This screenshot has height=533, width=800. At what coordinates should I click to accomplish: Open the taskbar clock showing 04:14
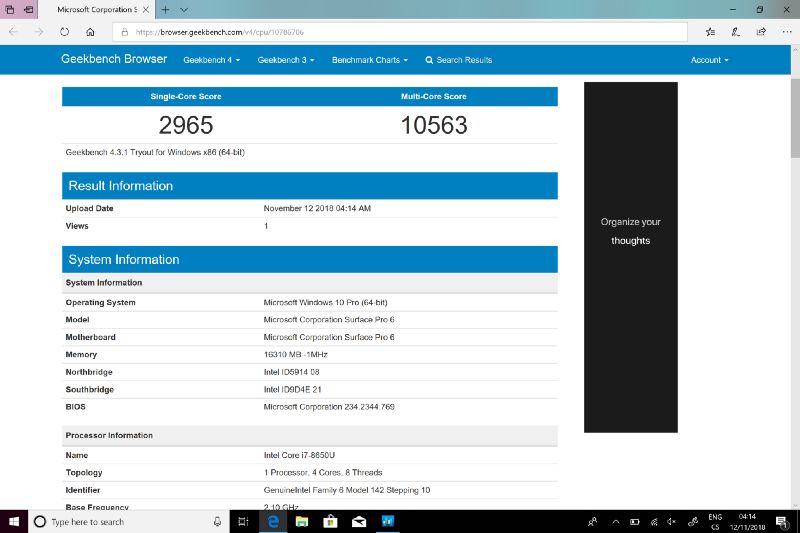pos(747,521)
